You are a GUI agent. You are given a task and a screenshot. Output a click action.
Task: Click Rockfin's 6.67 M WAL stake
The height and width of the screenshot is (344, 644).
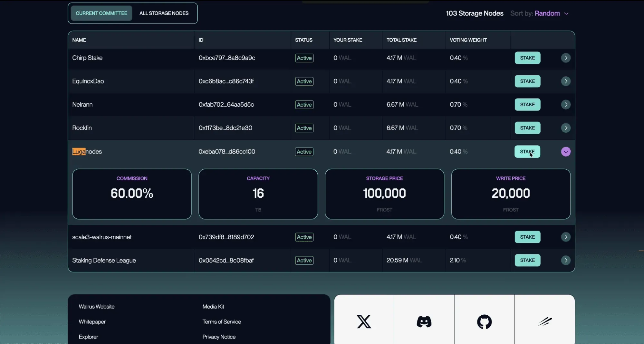[x=402, y=128]
